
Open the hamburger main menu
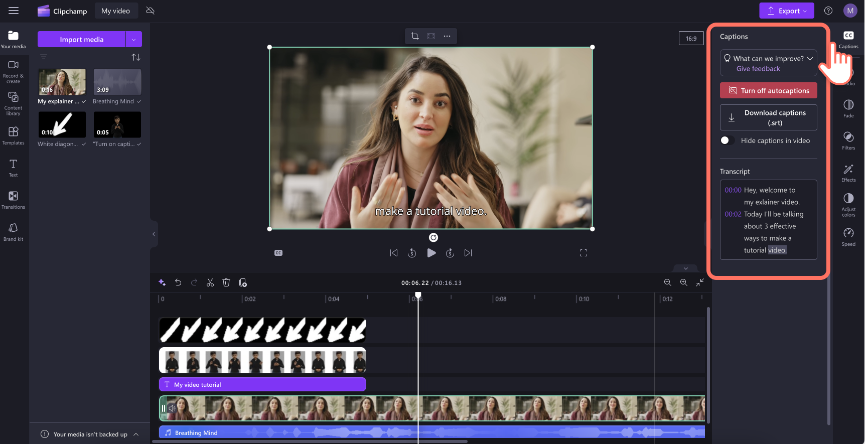(x=14, y=11)
